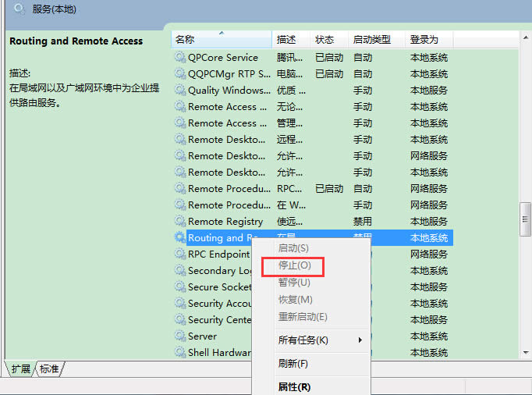This screenshot has height=395, width=532.
Task: Click the gear icon beside Shell Hardware service
Action: click(180, 353)
